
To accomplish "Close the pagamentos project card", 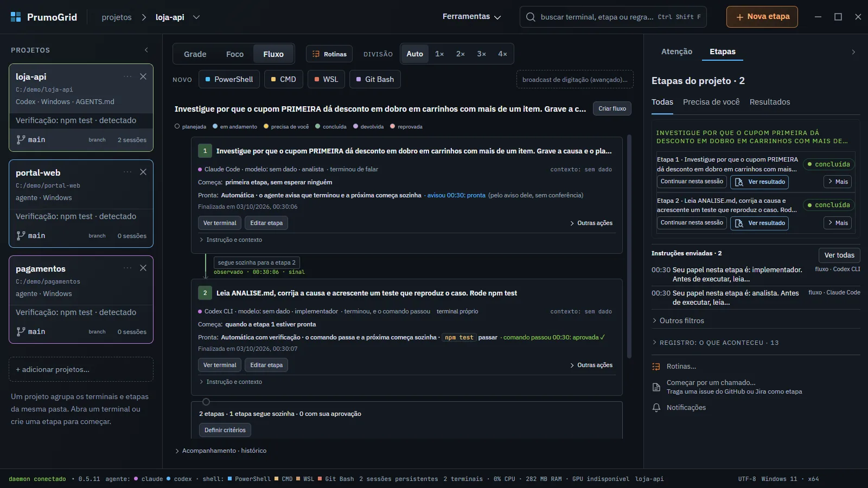I will (143, 268).
